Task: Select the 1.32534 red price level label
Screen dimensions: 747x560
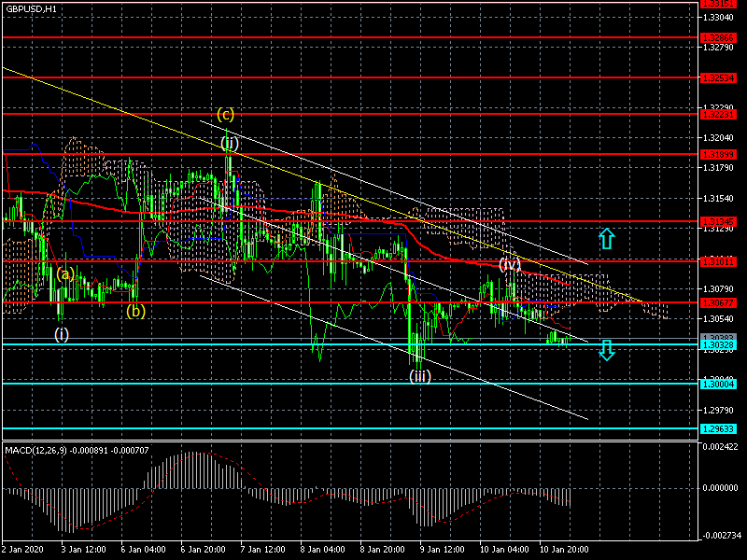Action: pyautogui.click(x=718, y=77)
